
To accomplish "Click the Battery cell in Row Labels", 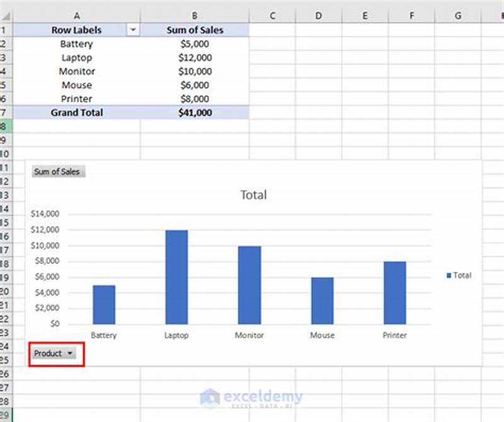I will click(x=77, y=43).
